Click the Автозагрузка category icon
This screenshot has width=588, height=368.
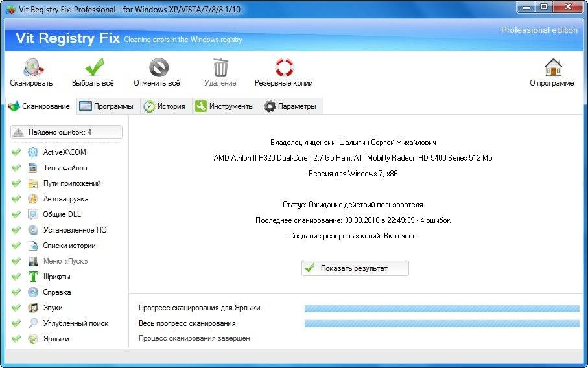33,199
